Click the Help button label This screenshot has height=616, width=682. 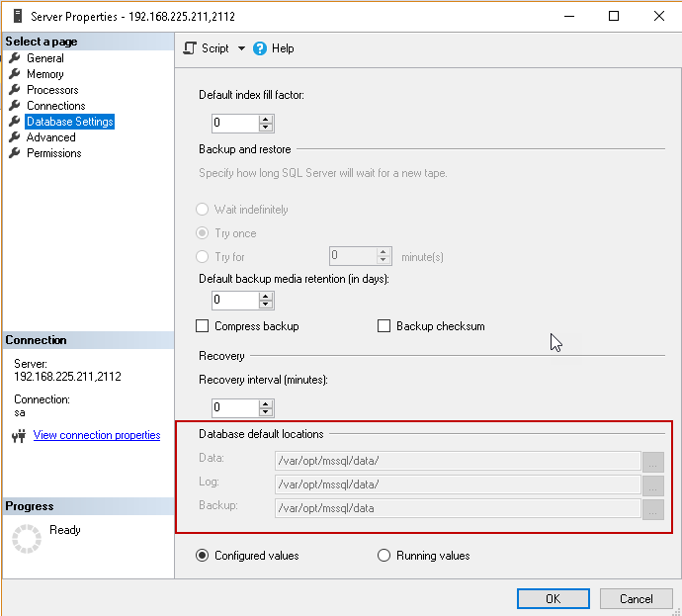283,48
